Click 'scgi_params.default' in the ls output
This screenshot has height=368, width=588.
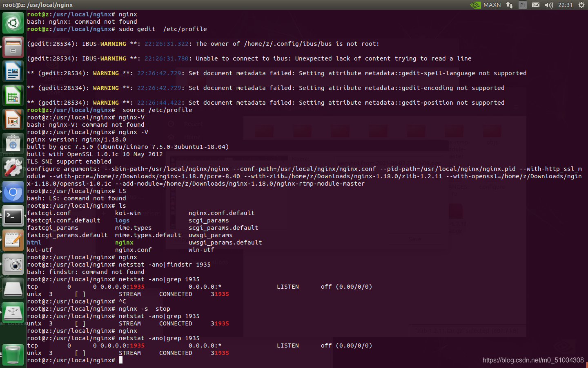(223, 228)
